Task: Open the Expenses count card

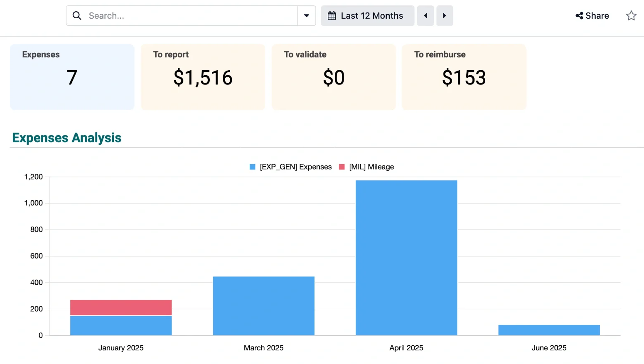Action: pyautogui.click(x=72, y=77)
